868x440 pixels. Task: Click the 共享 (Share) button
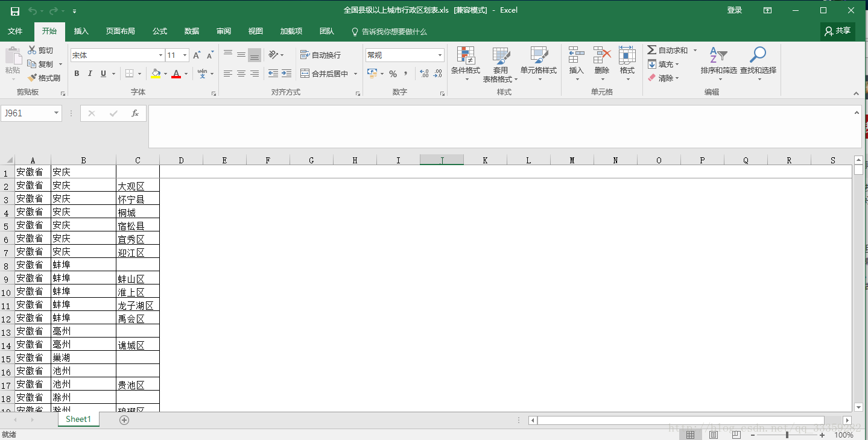838,31
